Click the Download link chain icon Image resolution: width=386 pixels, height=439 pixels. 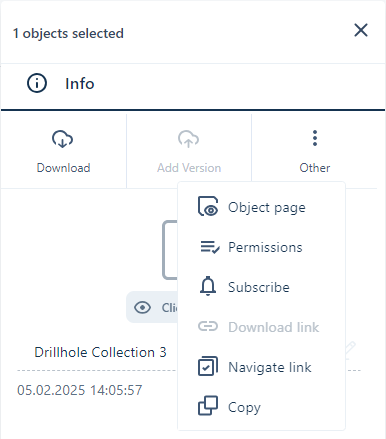208,326
